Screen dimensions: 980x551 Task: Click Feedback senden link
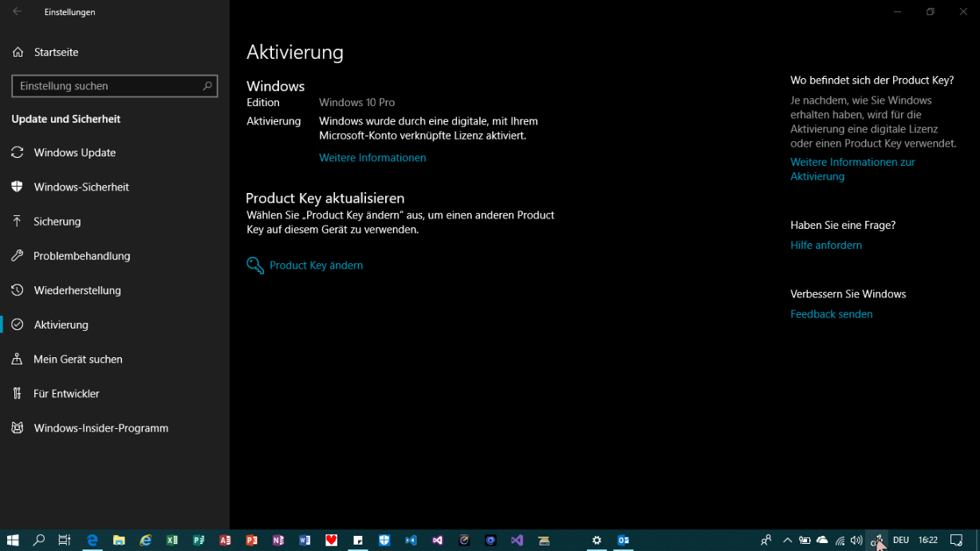click(831, 314)
